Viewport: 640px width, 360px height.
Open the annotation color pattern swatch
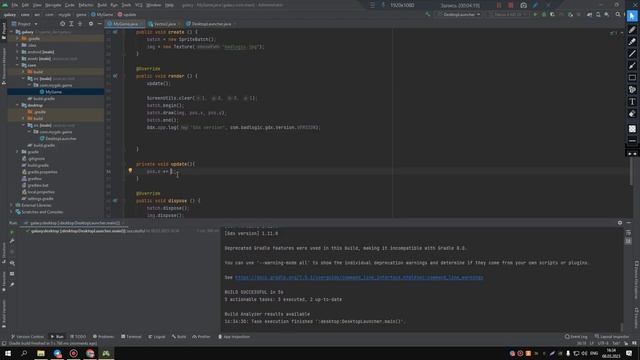click(632, 129)
